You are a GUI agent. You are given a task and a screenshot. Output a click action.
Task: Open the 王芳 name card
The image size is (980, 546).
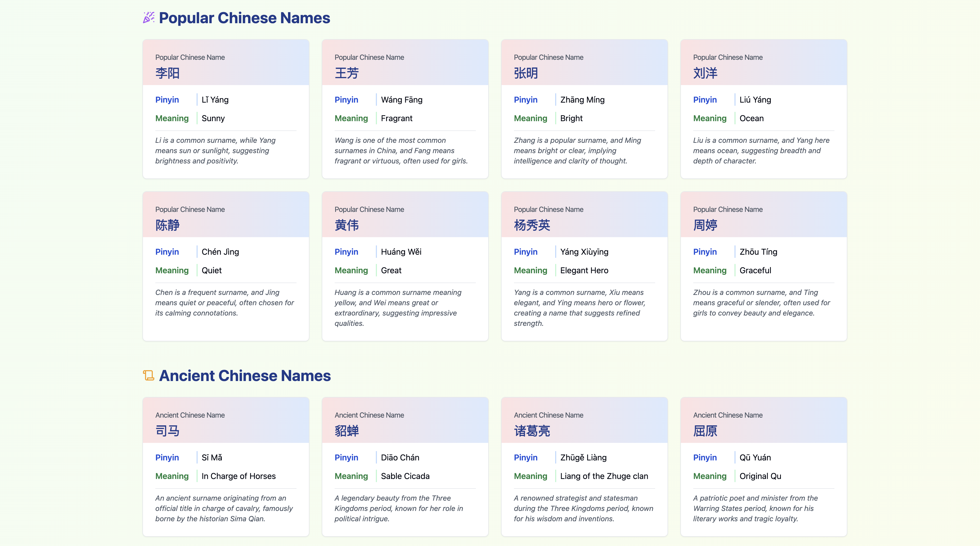pos(347,73)
